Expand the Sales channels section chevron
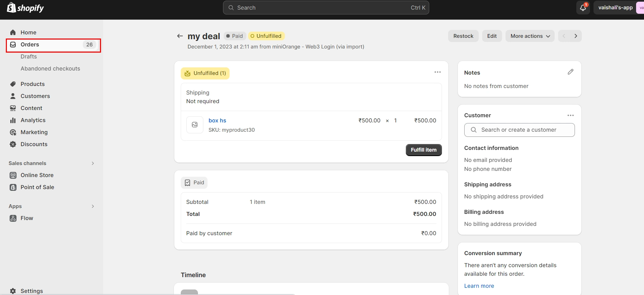This screenshot has height=295, width=644. [x=93, y=163]
